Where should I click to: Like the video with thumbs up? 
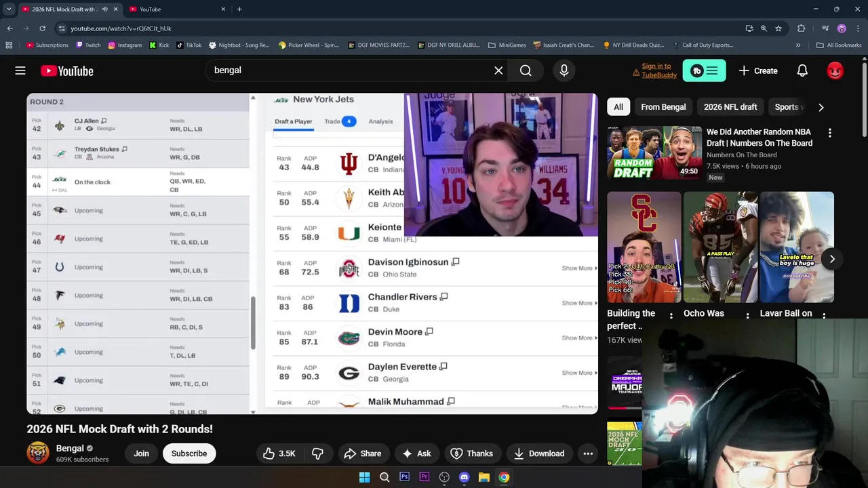point(279,453)
